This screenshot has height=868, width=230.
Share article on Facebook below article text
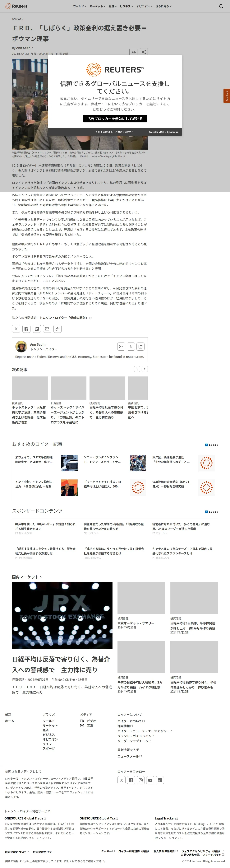click(27, 329)
